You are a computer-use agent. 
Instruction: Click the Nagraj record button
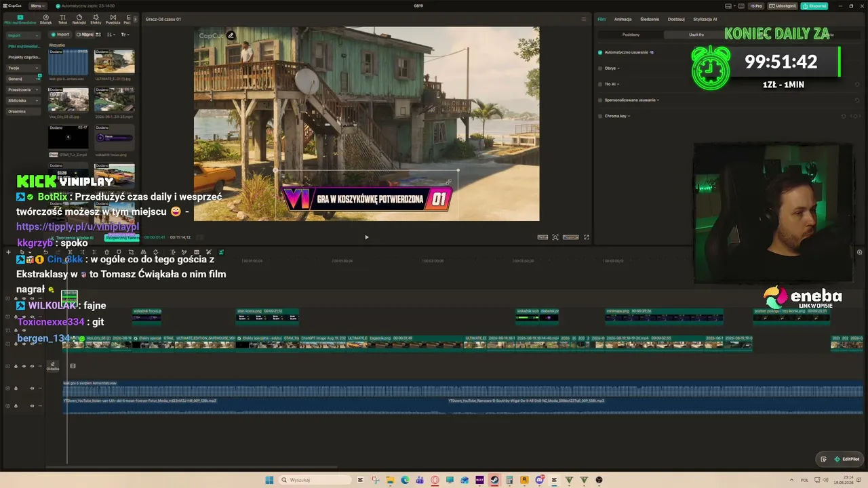[85, 35]
